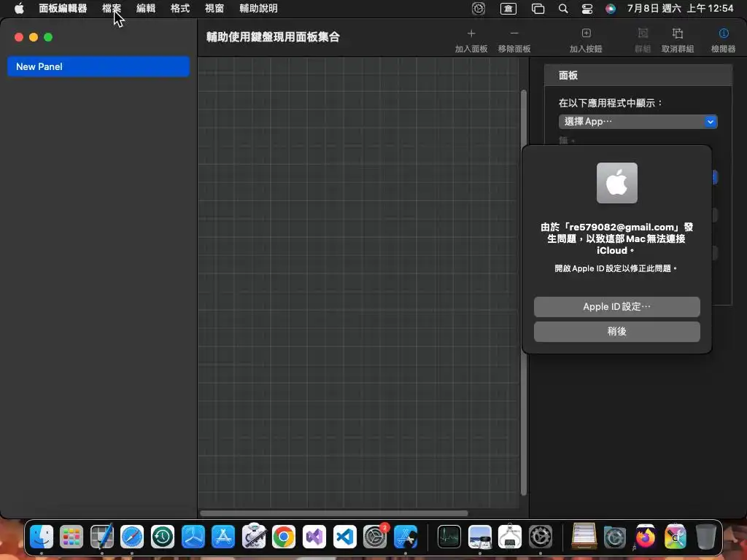Screen dimensions: 747x560
Task: Click the 加入按鈕 toolbar icon
Action: [586, 34]
